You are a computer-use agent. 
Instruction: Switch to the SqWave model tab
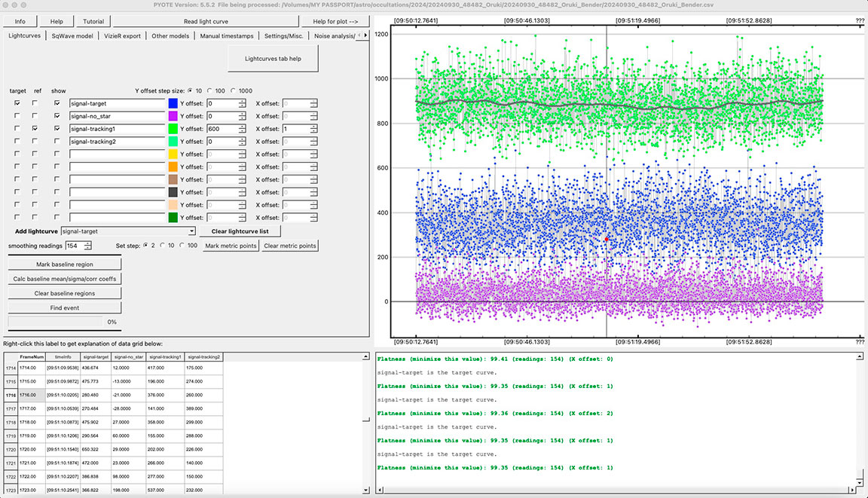coord(72,36)
